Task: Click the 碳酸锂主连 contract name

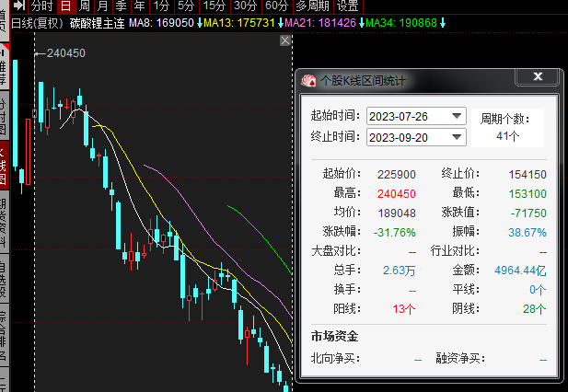Action: tap(97, 22)
